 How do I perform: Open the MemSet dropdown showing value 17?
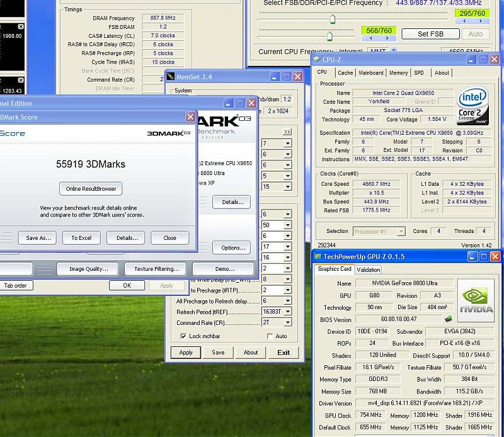point(288,246)
